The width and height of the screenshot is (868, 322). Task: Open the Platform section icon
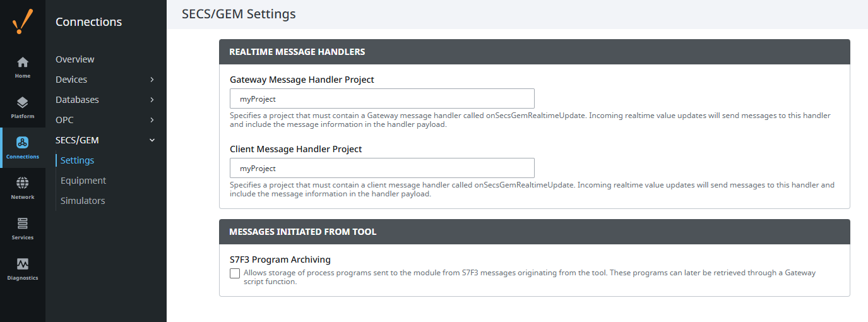23,103
